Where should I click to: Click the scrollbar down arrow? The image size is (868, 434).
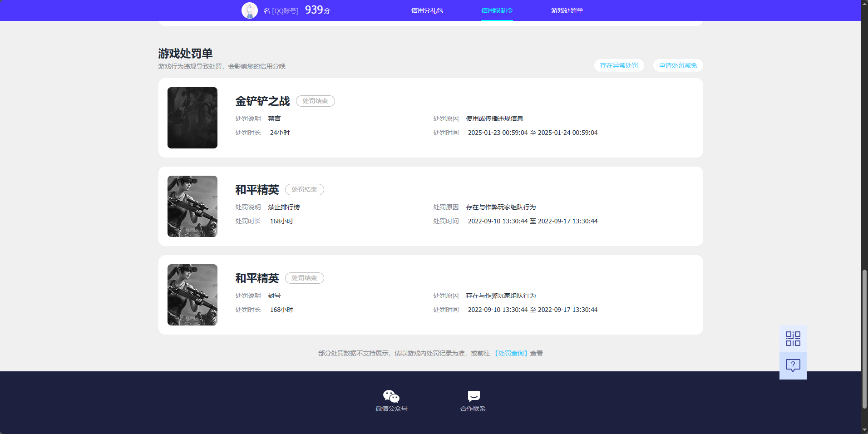[865, 430]
